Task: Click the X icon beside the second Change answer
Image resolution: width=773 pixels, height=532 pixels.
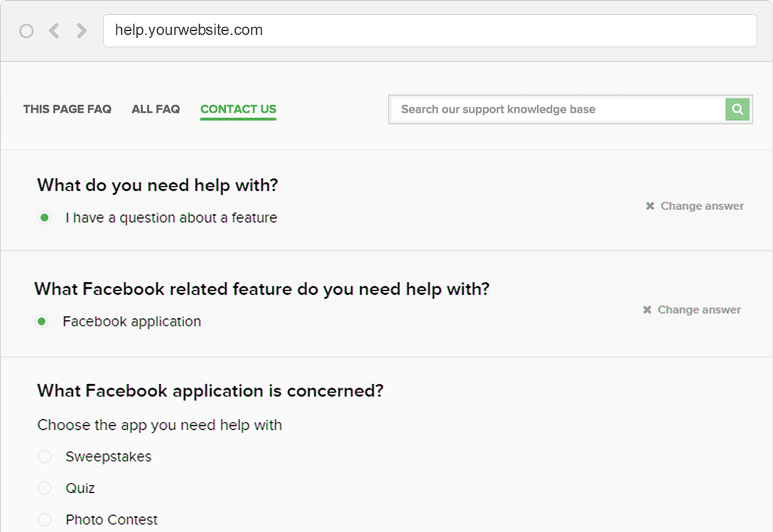Action: 647,309
